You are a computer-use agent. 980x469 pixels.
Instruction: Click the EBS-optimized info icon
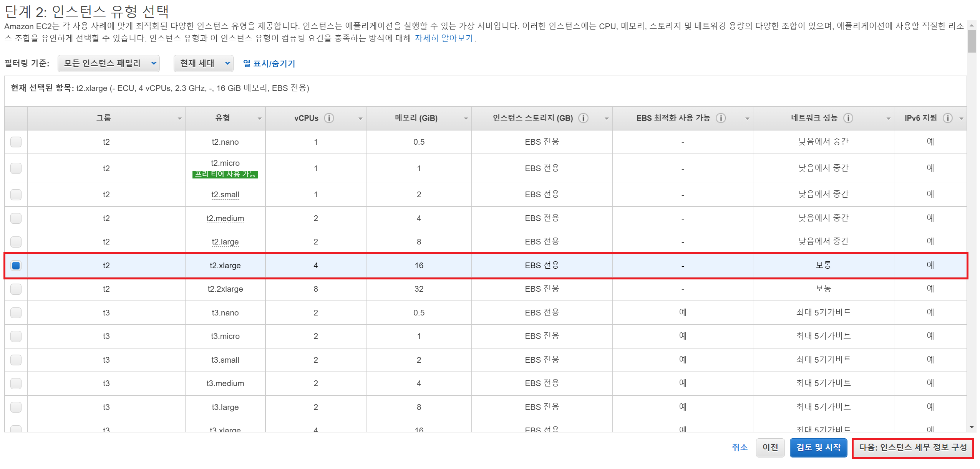[x=721, y=118]
